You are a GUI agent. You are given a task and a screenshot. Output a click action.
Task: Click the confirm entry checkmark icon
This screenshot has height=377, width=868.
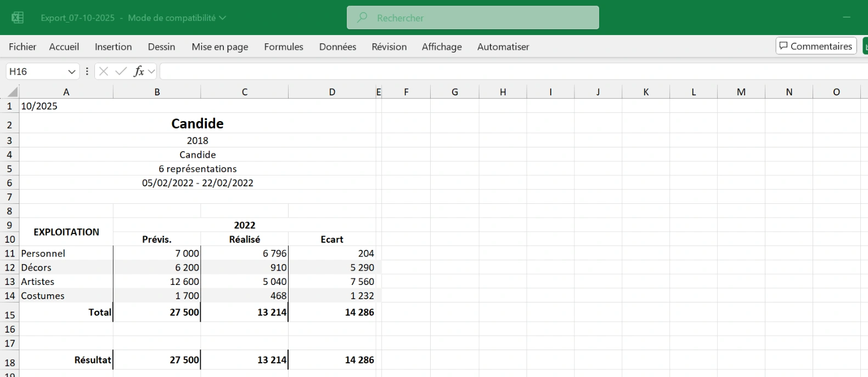(x=121, y=71)
